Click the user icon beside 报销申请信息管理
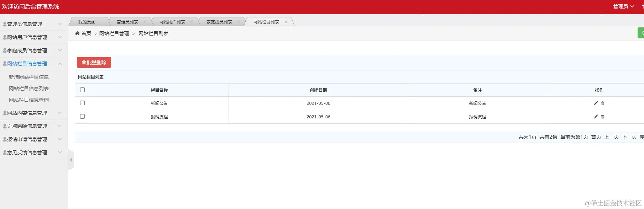644x209 pixels. pyautogui.click(x=5, y=139)
